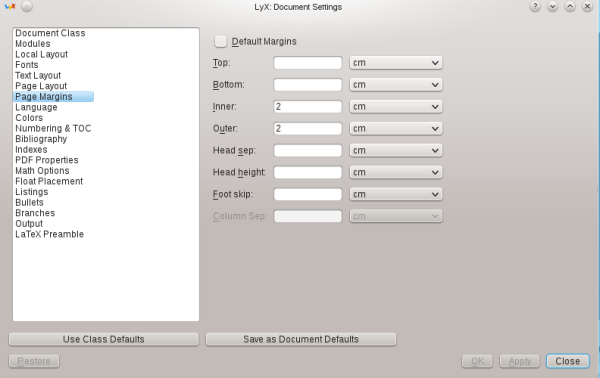This screenshot has width=600, height=378.
Task: Switch to Page Layout settings
Action: 41,86
